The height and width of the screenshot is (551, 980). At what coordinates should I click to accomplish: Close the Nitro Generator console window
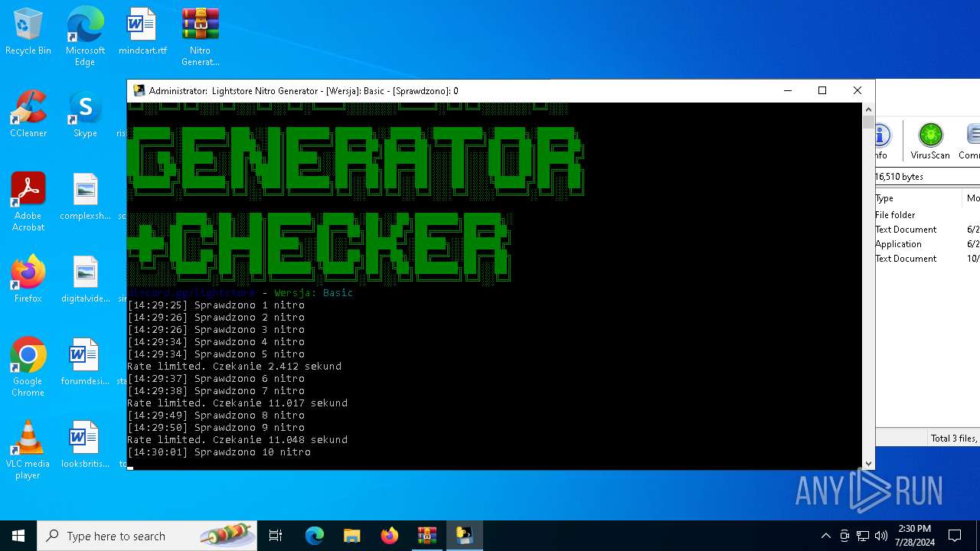(857, 90)
